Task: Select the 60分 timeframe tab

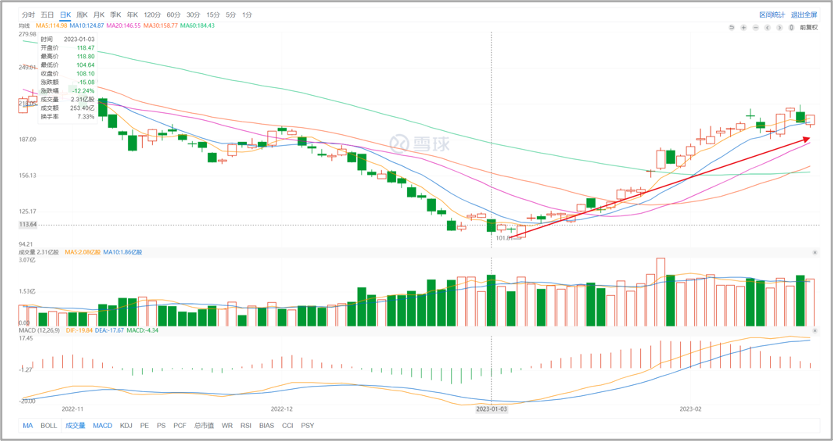Action: pos(174,15)
